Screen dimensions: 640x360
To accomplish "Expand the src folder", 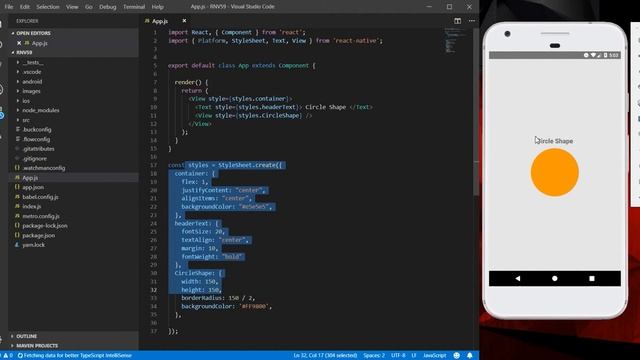I will (x=26, y=120).
